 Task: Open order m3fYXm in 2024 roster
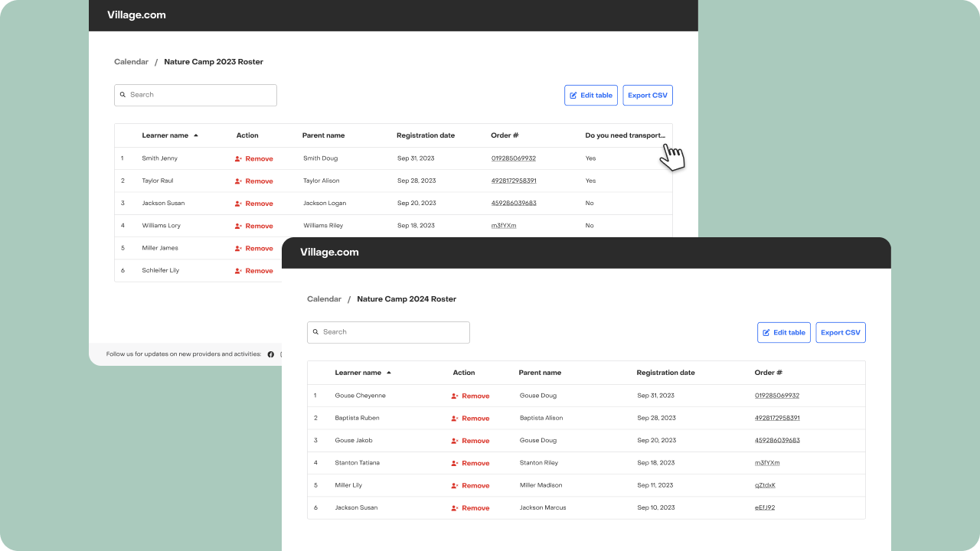click(x=767, y=463)
